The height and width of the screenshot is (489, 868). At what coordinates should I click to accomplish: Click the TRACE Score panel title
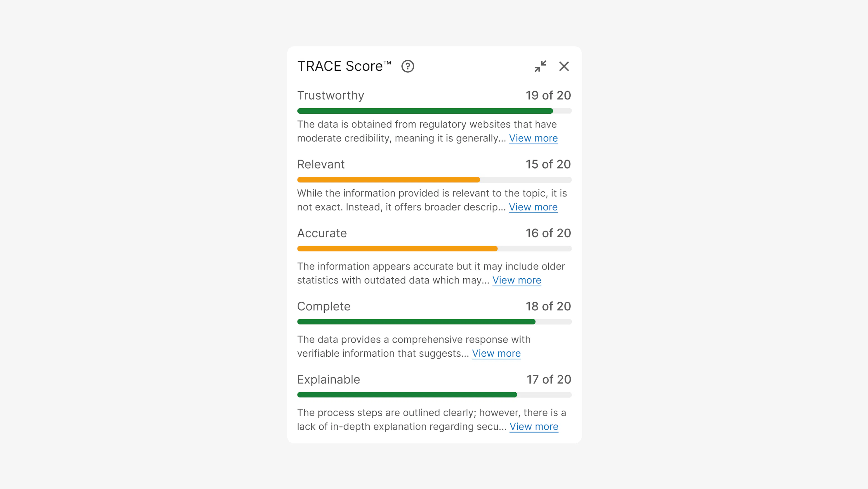click(x=344, y=66)
